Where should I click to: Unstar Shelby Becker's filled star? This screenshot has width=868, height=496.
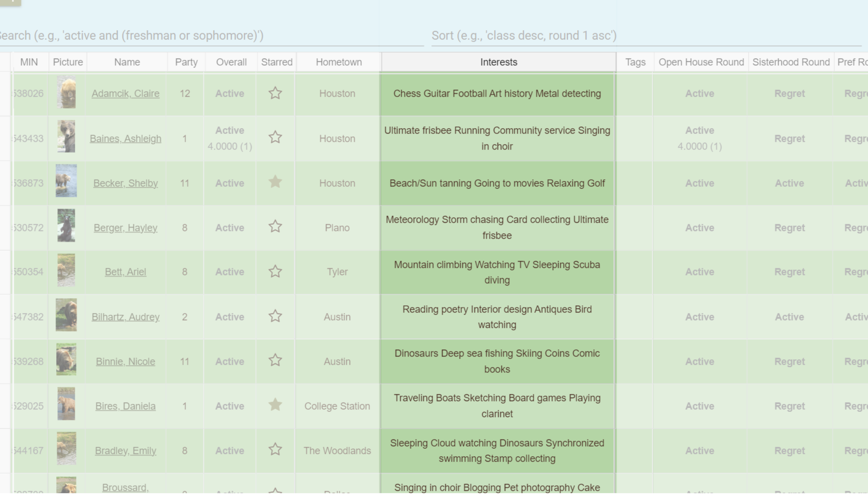[x=275, y=182]
